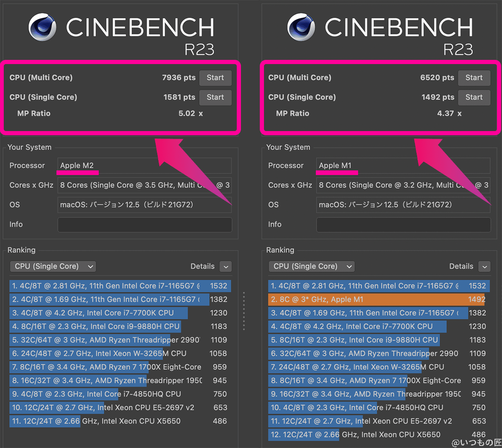Click the Cinebench logo on the left panel

coord(42,27)
